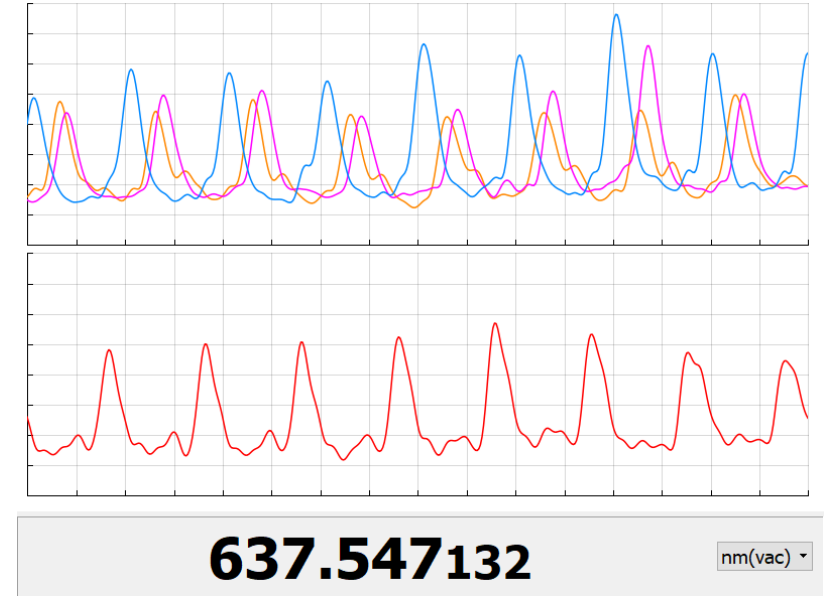Click the rightmost blue peak in the upper plot
This screenshot has height=604, width=834.
pos(805,55)
